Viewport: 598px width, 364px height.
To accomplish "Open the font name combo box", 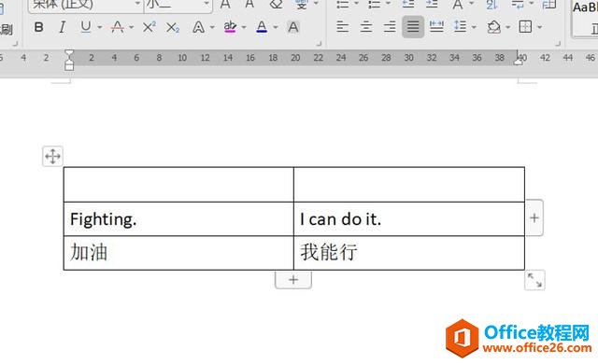I will pyautogui.click(x=86, y=6).
